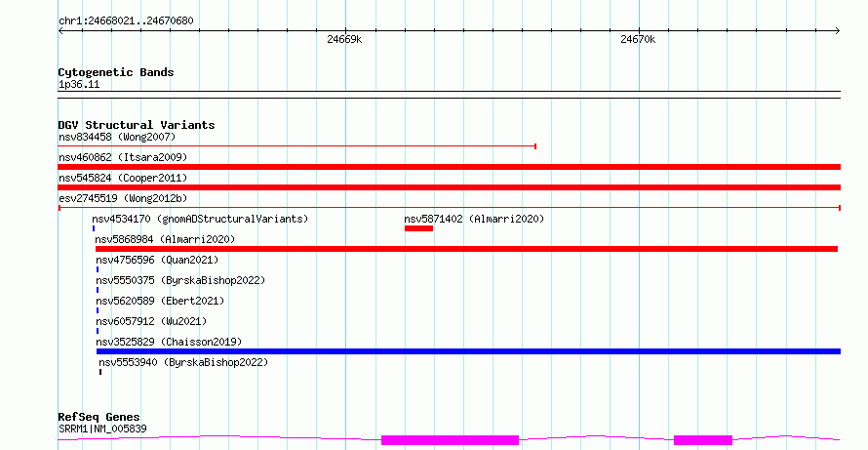Image resolution: width=868 pixels, height=450 pixels.
Task: Open variant nsv5620589 (Ebert2021) label
Action: coord(160,301)
